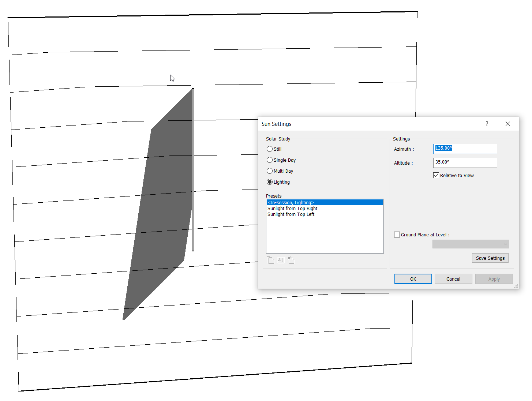Screen dimensions: 532x401
Task: Select the Sunlight from Top Right preset
Action: tap(292, 208)
